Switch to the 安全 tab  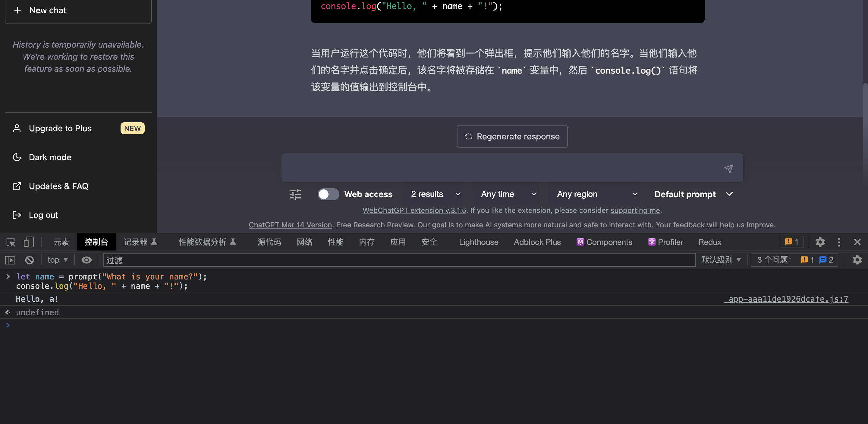coord(429,242)
